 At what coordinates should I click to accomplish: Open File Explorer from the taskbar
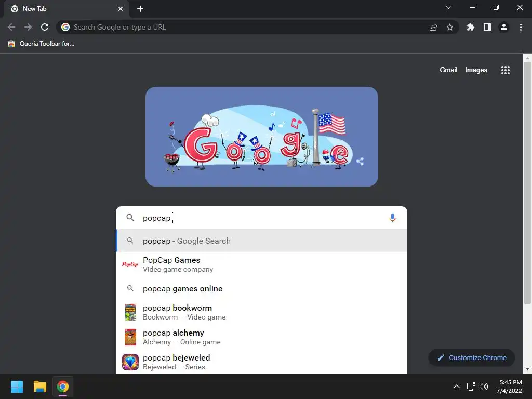coord(39,387)
